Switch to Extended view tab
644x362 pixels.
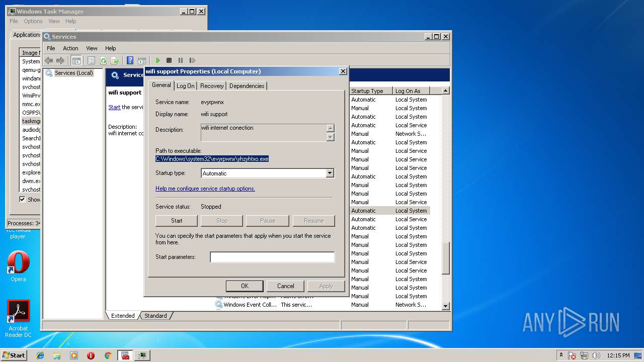[x=123, y=316]
